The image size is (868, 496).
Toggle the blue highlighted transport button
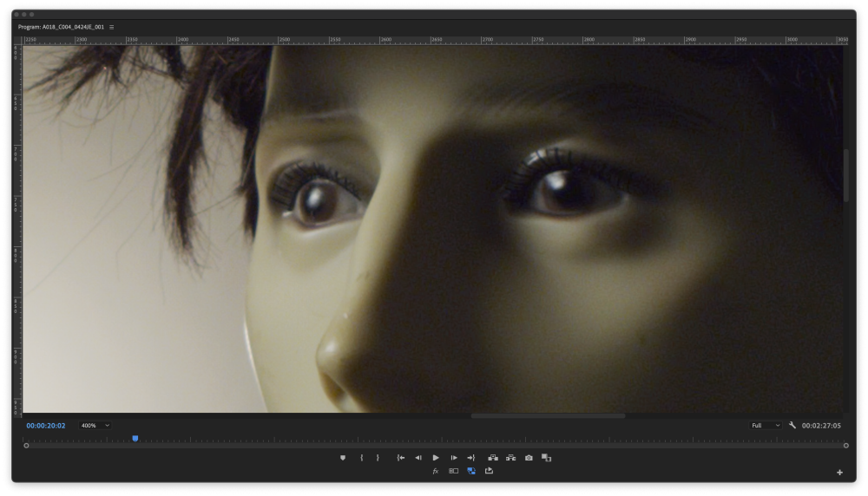pos(471,472)
